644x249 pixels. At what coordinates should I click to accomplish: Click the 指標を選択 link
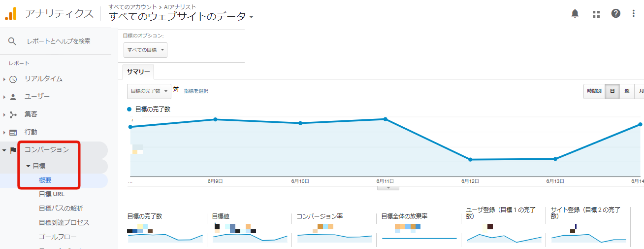click(x=196, y=91)
